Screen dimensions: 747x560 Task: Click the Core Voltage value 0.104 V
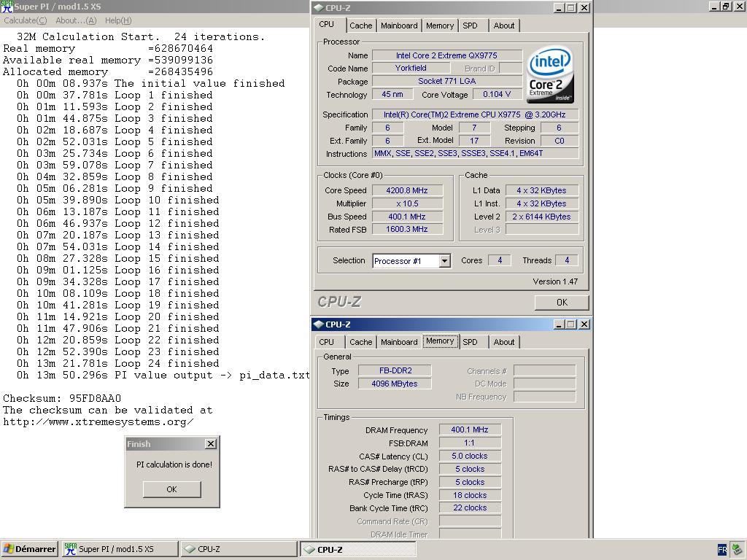497,94
